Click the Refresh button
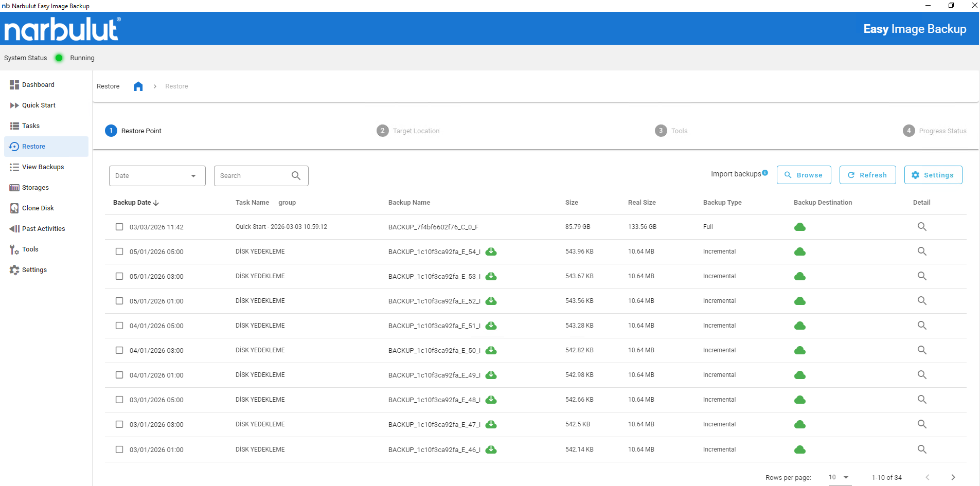Image resolution: width=980 pixels, height=486 pixels. coord(867,175)
